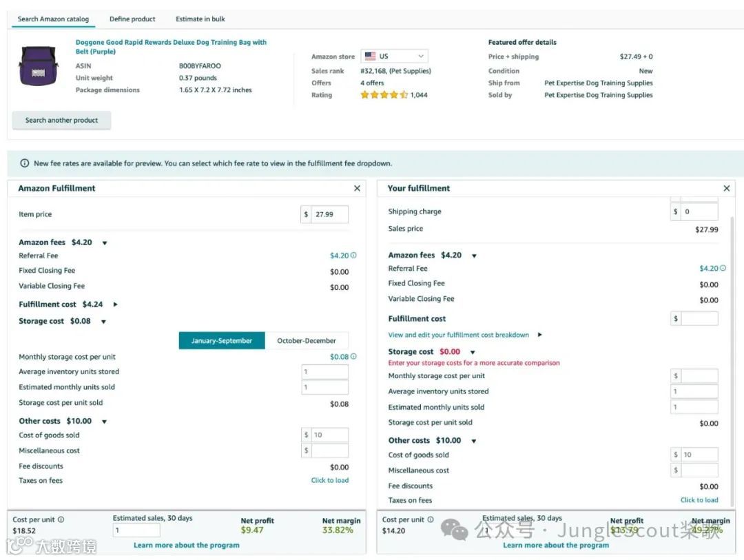Screen dimensions: 744x560
Task: Open the Doggone Good Rapid Rewards product link
Action: click(x=171, y=47)
